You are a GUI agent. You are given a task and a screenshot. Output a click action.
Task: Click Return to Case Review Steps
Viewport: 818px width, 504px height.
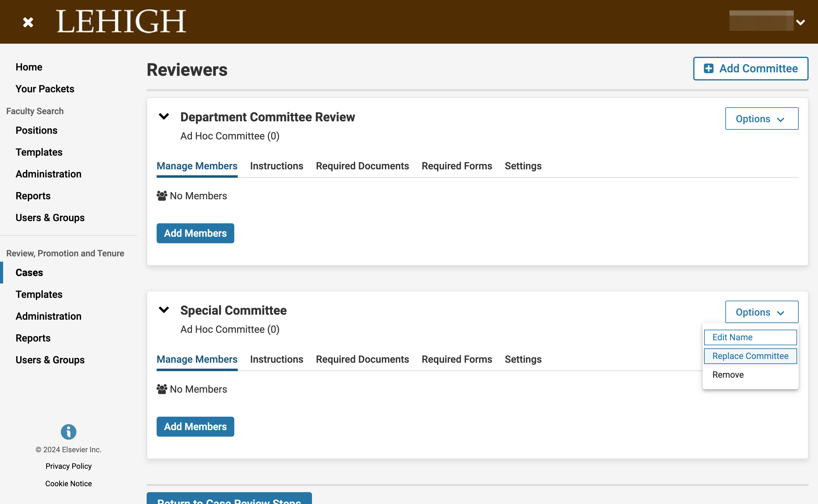[x=229, y=499]
